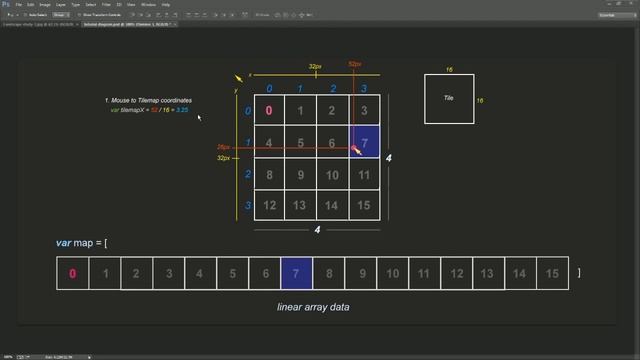Open the Window menu

pos(148,4)
